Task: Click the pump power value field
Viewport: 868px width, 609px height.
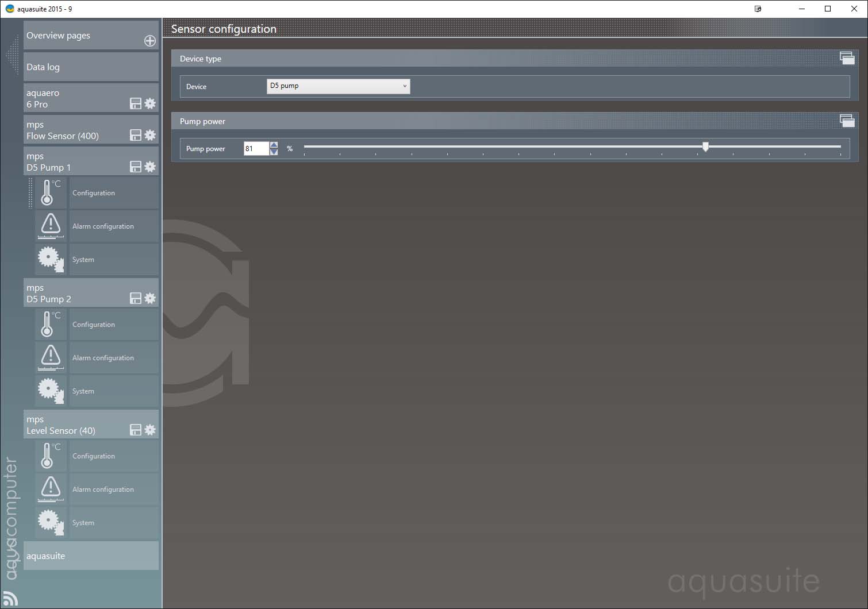Action: 256,149
